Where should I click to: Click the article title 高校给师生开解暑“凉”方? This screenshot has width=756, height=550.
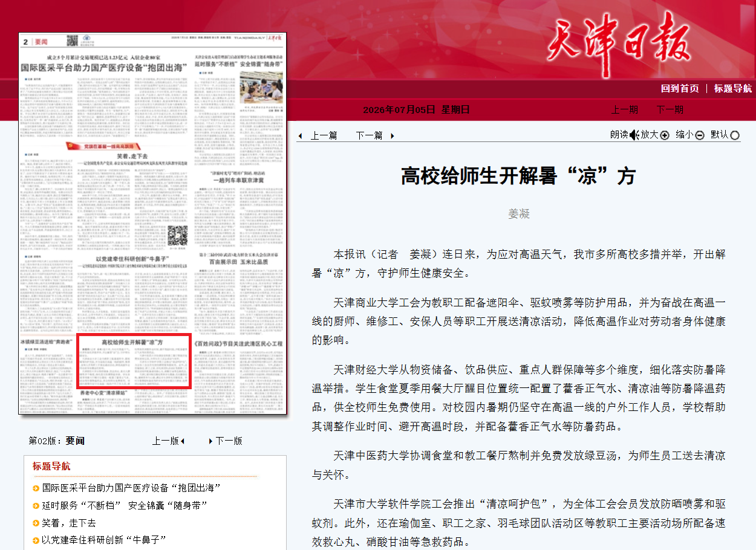pos(518,176)
